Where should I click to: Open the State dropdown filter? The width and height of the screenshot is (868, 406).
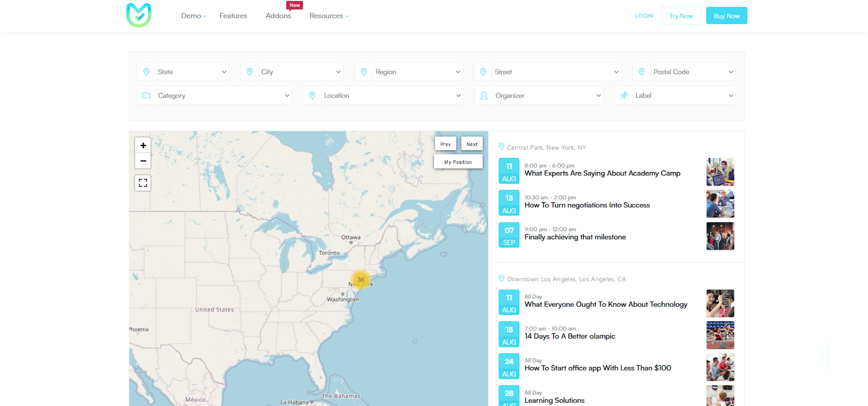click(192, 72)
